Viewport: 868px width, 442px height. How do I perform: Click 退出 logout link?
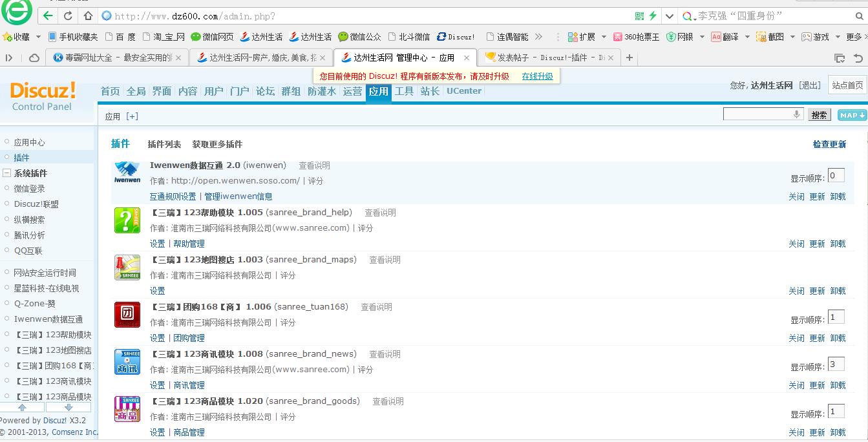(x=810, y=85)
